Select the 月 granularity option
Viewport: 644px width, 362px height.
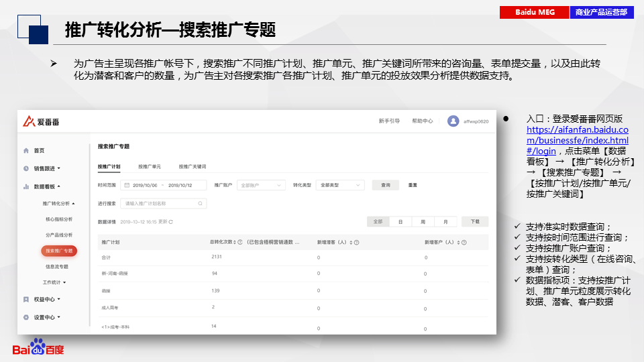[x=444, y=221]
